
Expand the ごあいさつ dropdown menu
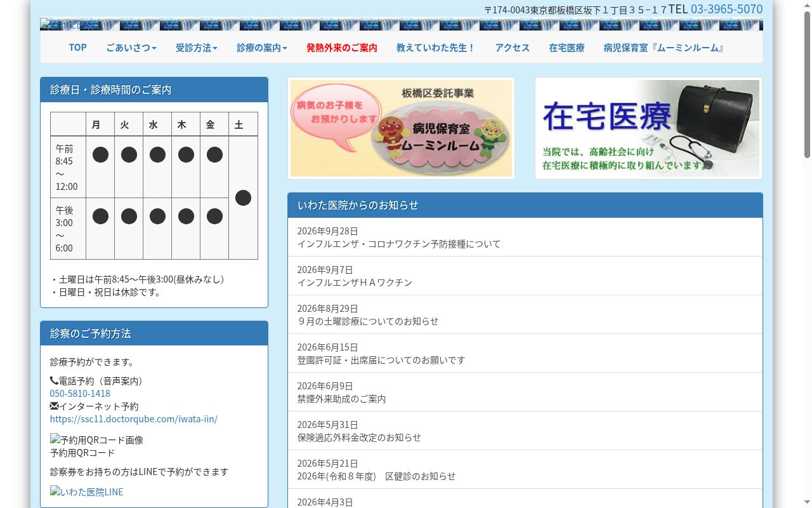131,48
